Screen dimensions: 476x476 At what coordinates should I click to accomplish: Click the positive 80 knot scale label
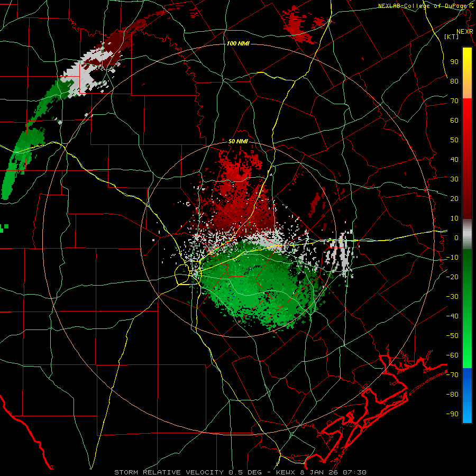click(454, 81)
